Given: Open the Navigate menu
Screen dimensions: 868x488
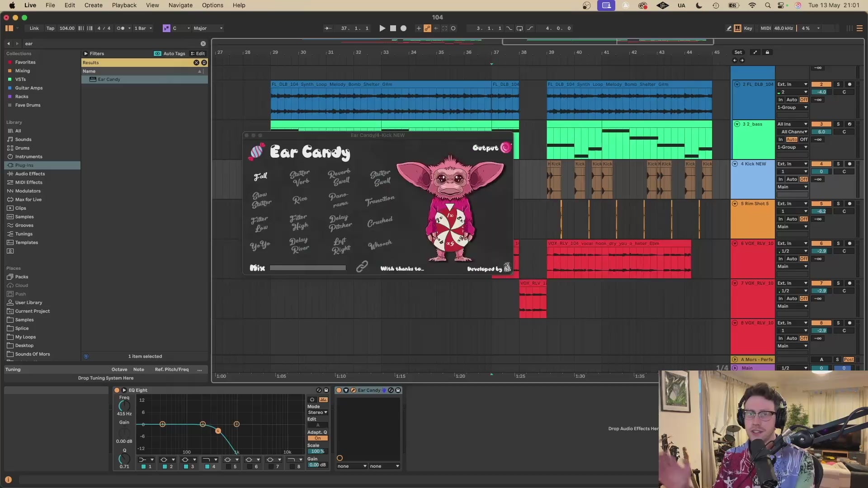Looking at the screenshot, I should pos(180,5).
